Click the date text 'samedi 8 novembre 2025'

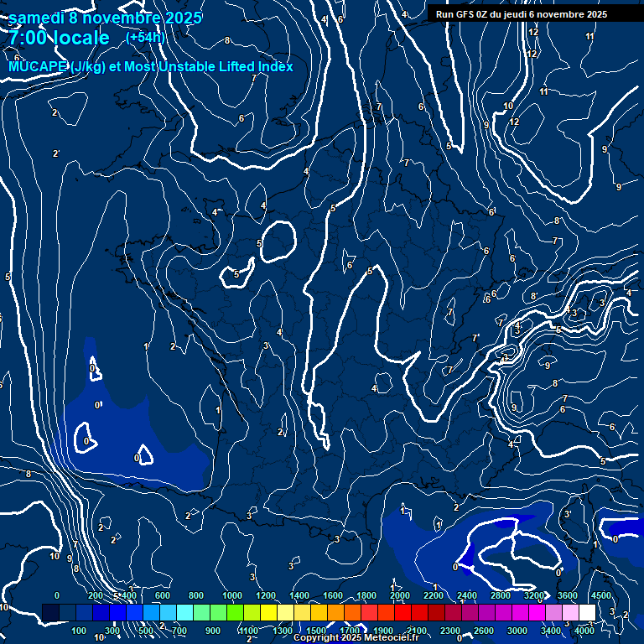105,18
